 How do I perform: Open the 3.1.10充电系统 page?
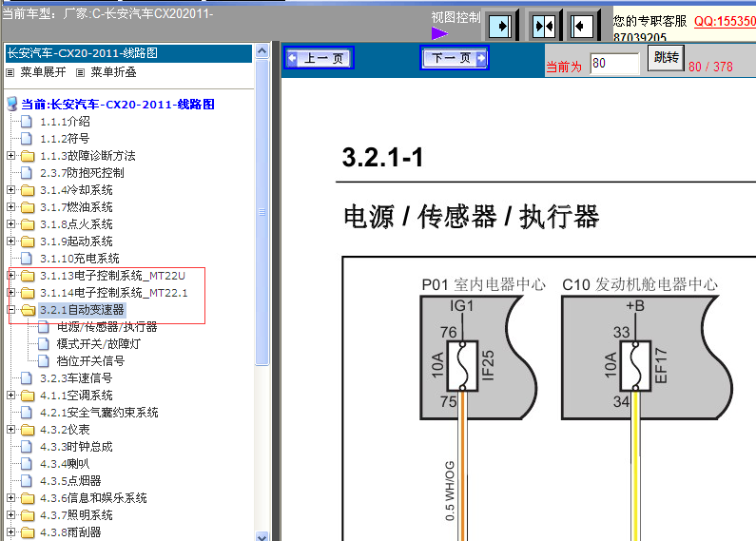coord(80,259)
